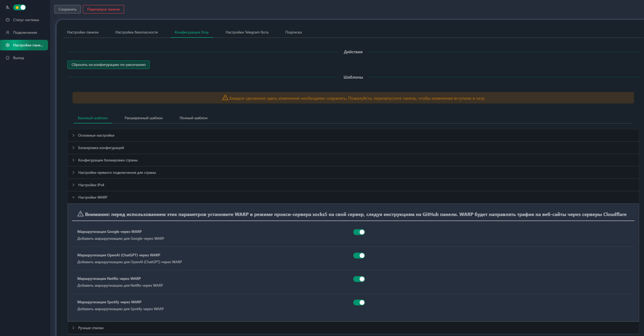Switch off Netflix routing through WARP

359,279
